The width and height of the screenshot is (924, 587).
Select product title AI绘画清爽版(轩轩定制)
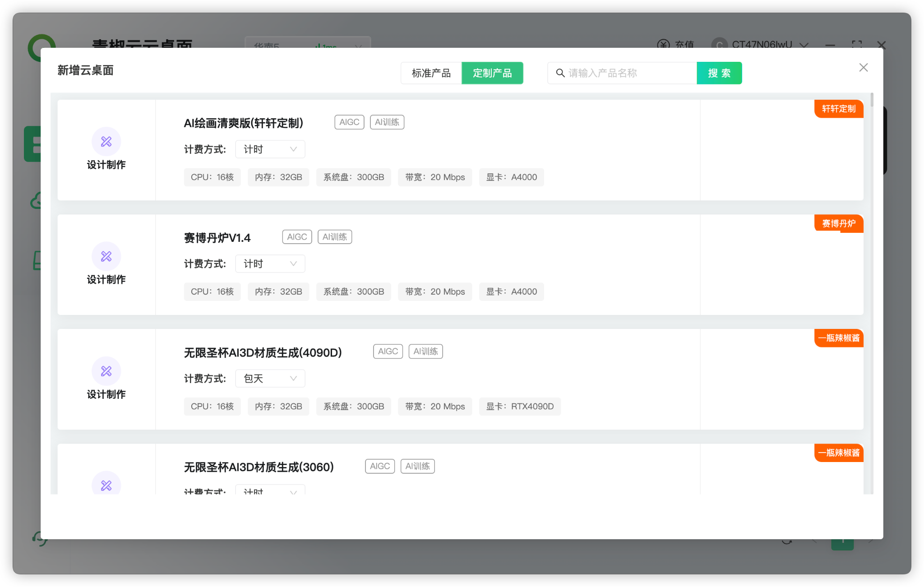244,123
